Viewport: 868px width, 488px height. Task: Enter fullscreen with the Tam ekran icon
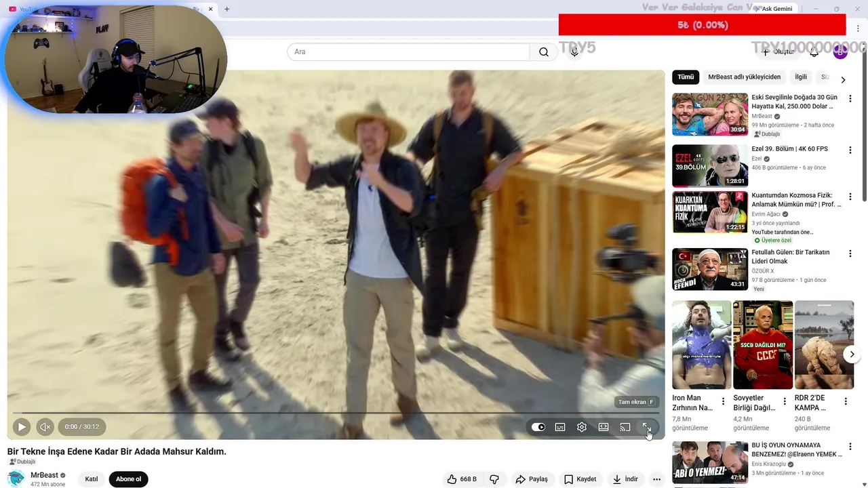click(647, 427)
